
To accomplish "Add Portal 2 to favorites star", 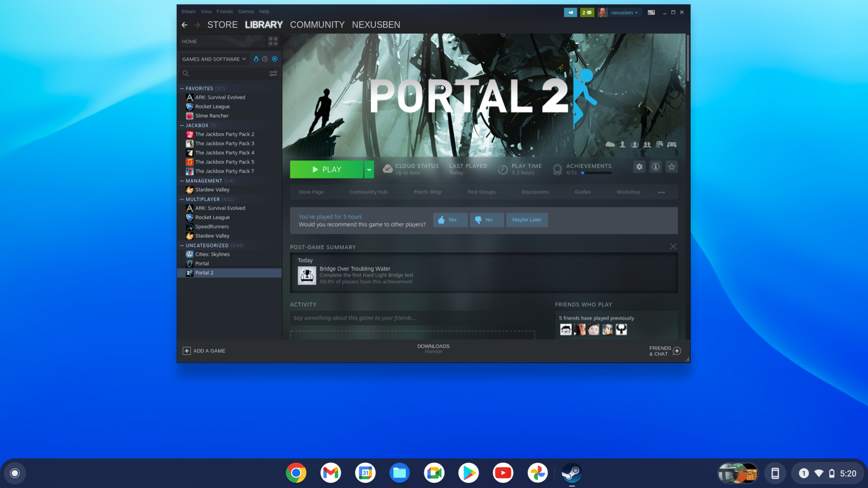I will (672, 167).
